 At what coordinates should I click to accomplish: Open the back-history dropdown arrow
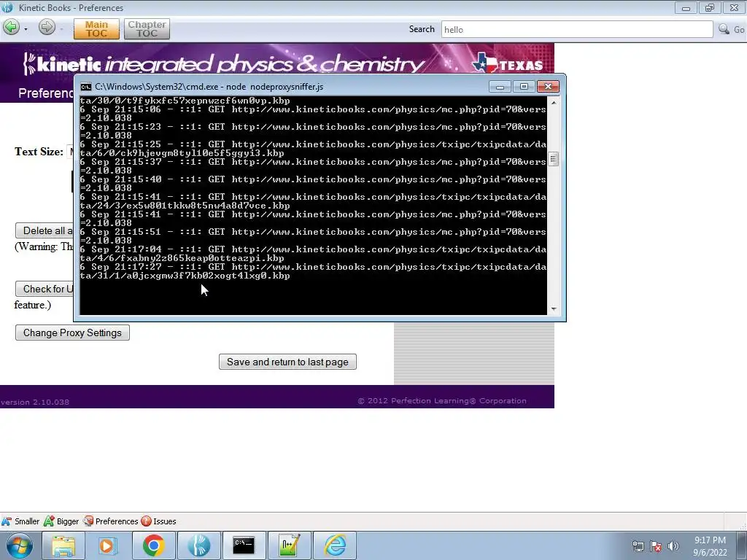pyautogui.click(x=26, y=29)
